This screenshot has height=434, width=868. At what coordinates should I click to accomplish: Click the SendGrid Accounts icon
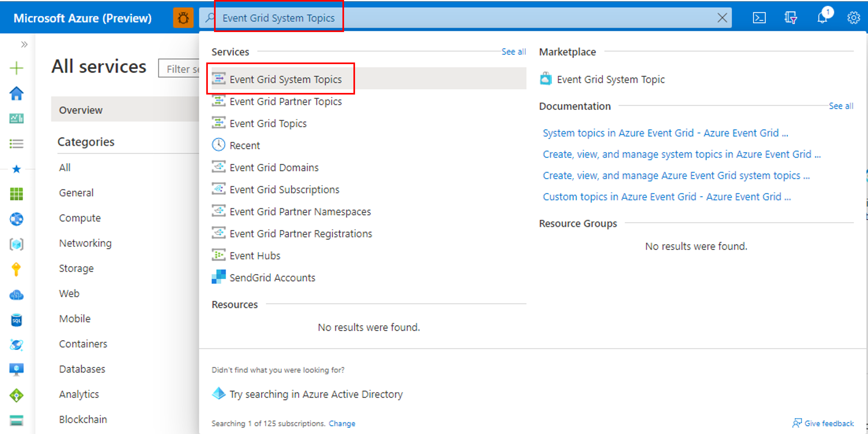pos(219,277)
